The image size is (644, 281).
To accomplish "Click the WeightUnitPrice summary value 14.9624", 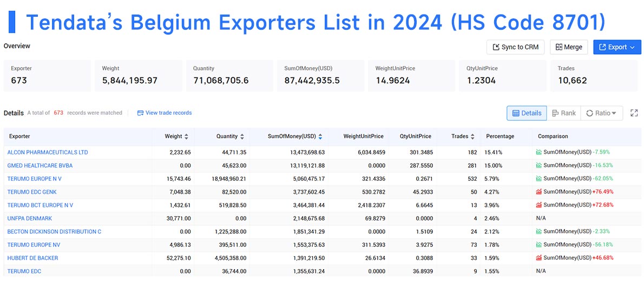I will click(393, 81).
